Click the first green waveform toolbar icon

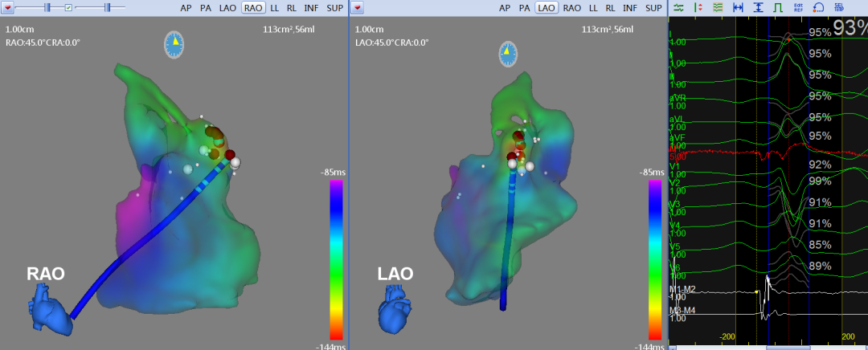pyautogui.click(x=678, y=7)
